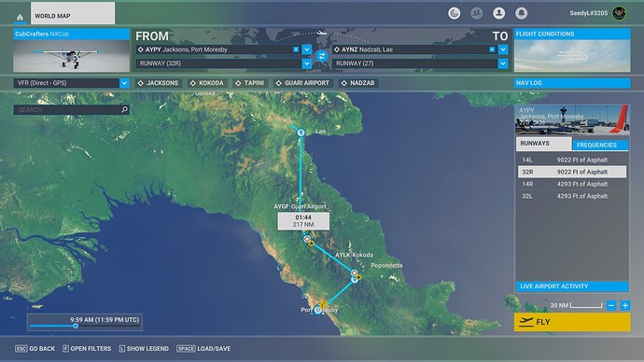Expand the arrival runway (27) dropdown

click(503, 63)
